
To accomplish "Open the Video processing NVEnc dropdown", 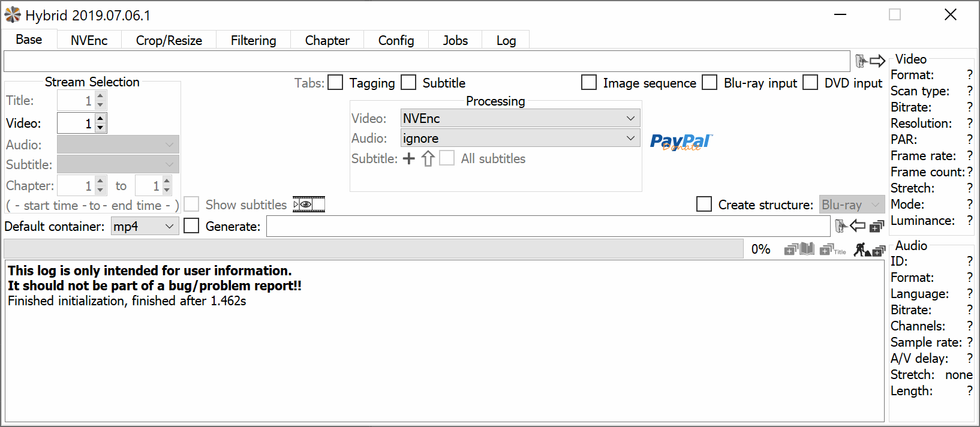I will click(520, 118).
